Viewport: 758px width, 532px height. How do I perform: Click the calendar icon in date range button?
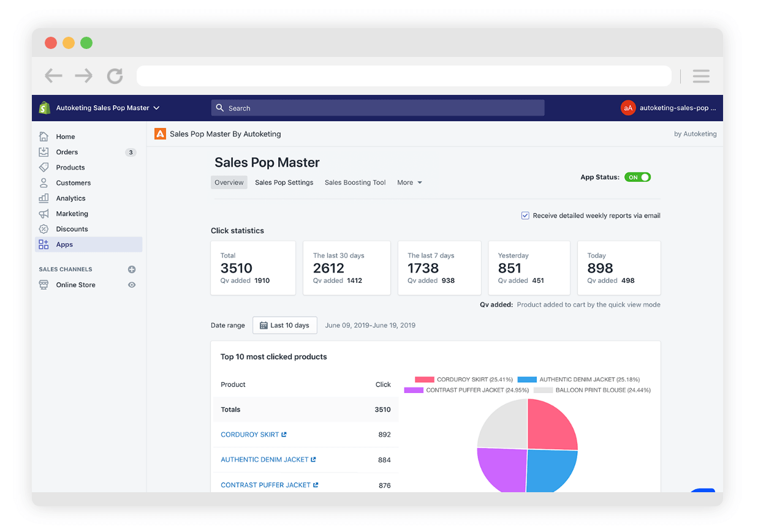[x=263, y=325]
